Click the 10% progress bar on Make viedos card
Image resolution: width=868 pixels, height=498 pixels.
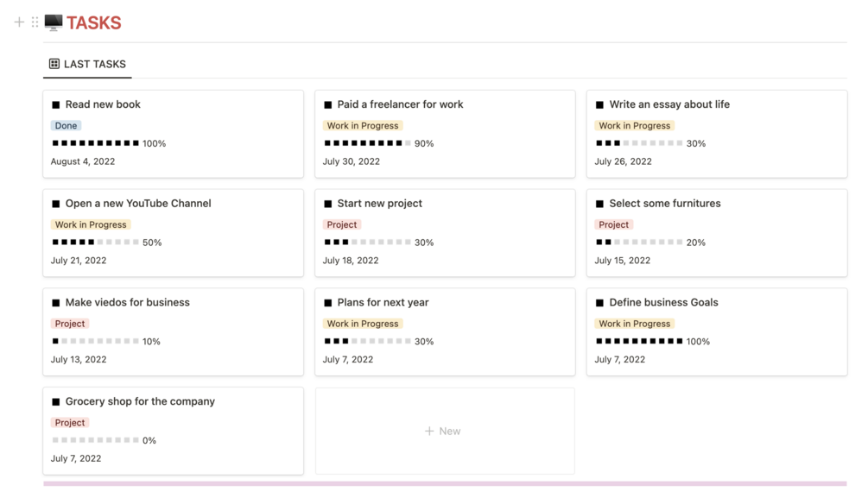point(95,342)
